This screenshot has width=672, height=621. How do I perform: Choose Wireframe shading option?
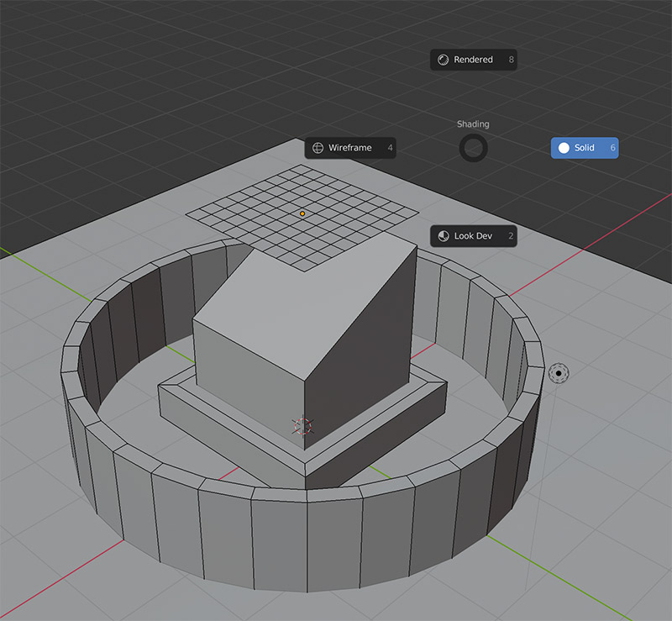[350, 148]
